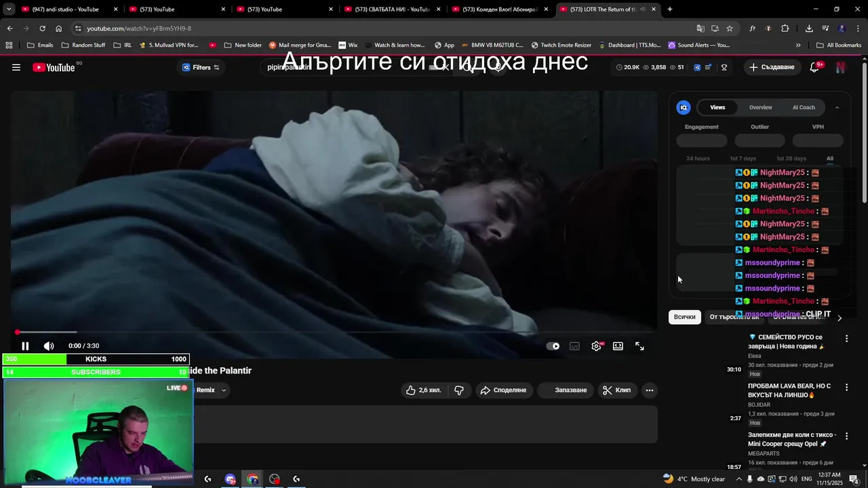Viewport: 868px width, 488px height.
Task: Open the СЕМЕЙСТВО РУСО се завръща video
Action: tap(786, 342)
